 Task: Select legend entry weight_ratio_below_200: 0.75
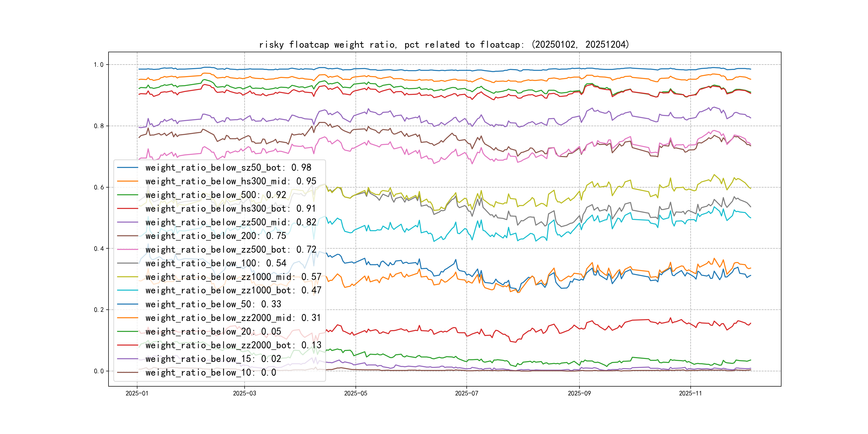216,236
